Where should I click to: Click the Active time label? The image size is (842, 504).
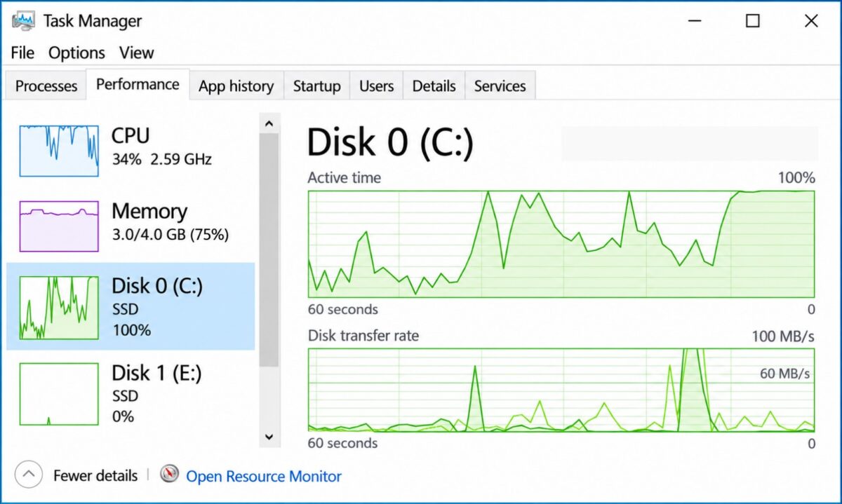pos(345,177)
